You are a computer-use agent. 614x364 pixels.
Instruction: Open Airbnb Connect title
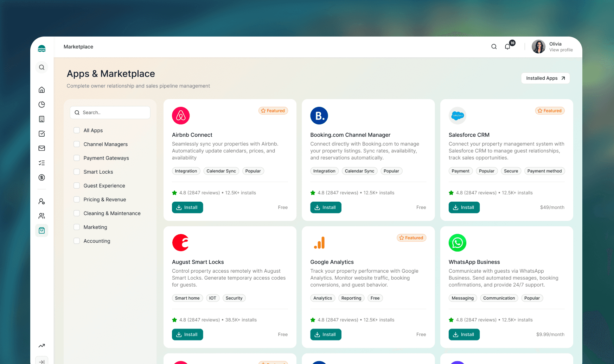pos(192,135)
